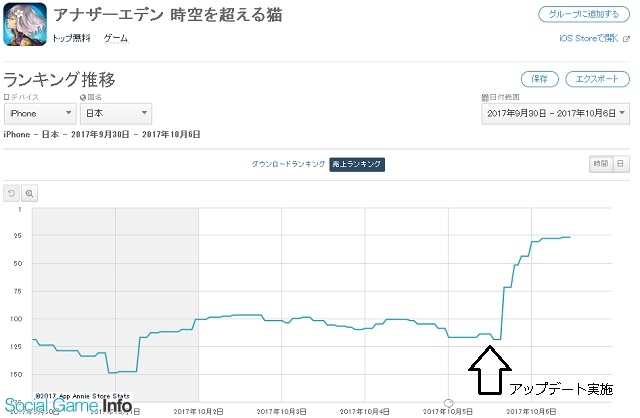Select the sales ranking toggle

(357, 163)
